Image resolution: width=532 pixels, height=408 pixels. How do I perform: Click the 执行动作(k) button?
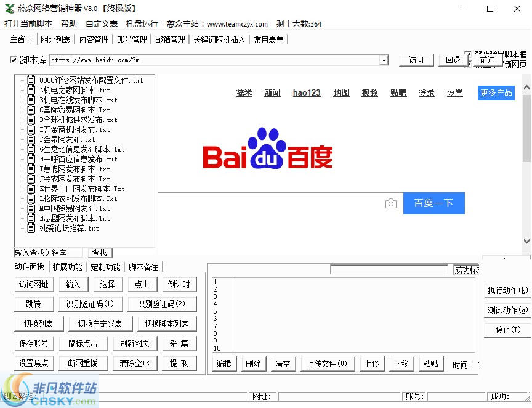(x=507, y=290)
